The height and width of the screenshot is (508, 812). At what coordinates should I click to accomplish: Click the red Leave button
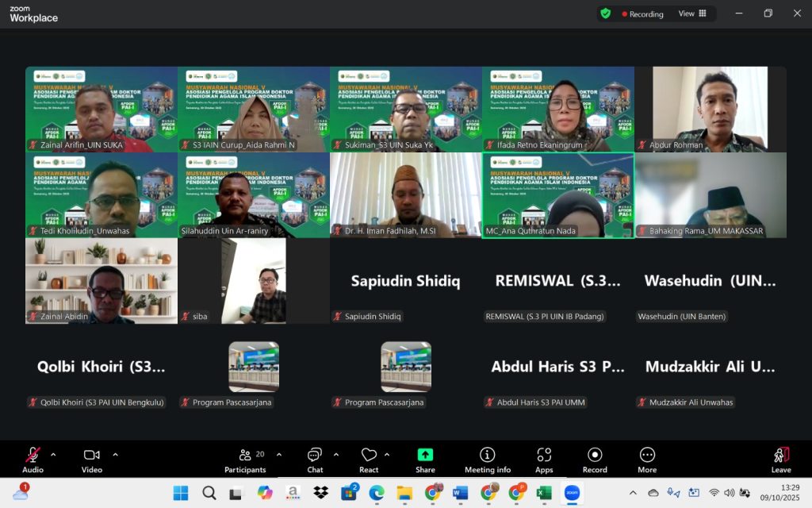coord(781,460)
